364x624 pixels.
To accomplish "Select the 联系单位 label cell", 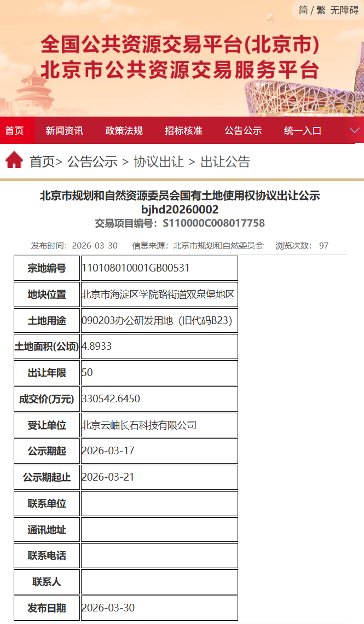I will [x=47, y=504].
